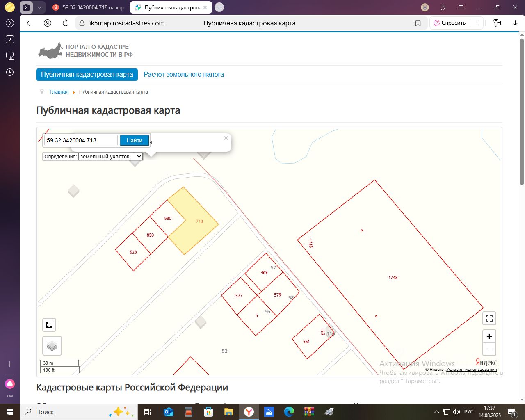
Task: Expand the tab groups chevron
Action: 39,7
